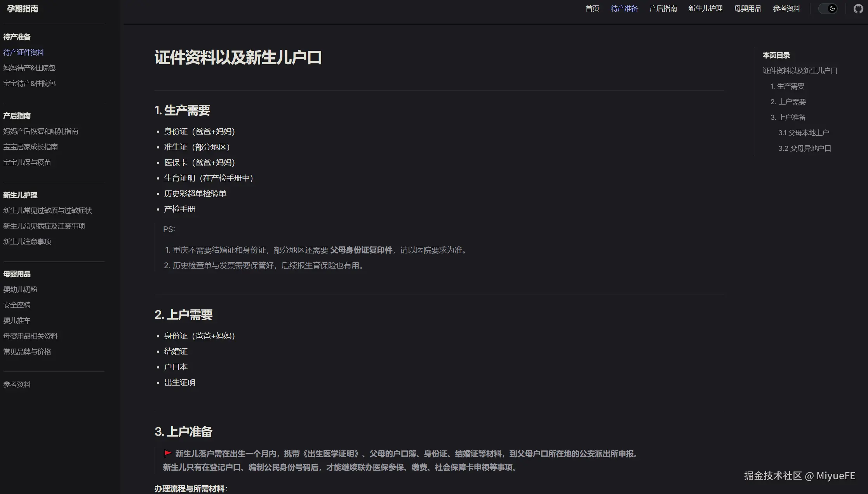This screenshot has width=868, height=494.
Task: Open 安全座椅 sidebar link
Action: click(17, 305)
